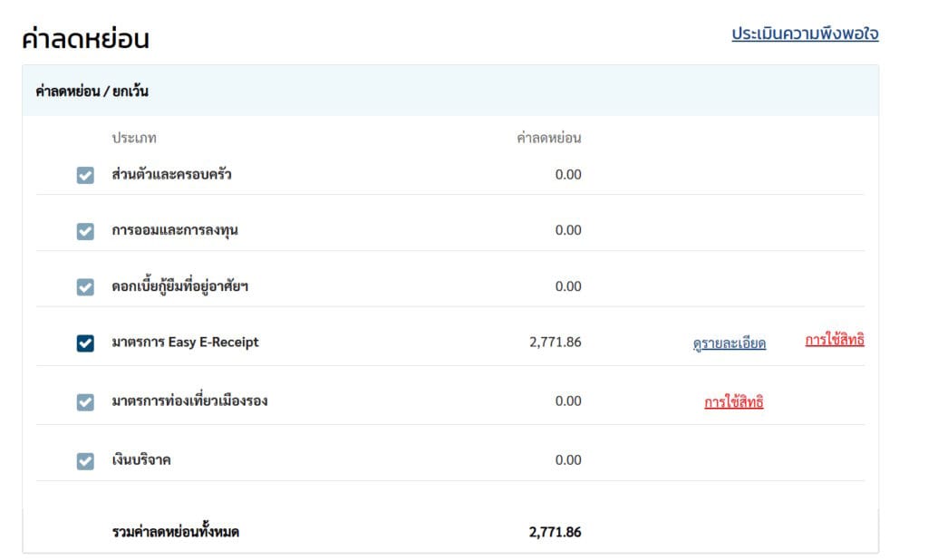This screenshot has width=928, height=560.
Task: Open การใช้สิทธิ link in ท่องเที่ยวเมืองรอง row
Action: pos(733,402)
